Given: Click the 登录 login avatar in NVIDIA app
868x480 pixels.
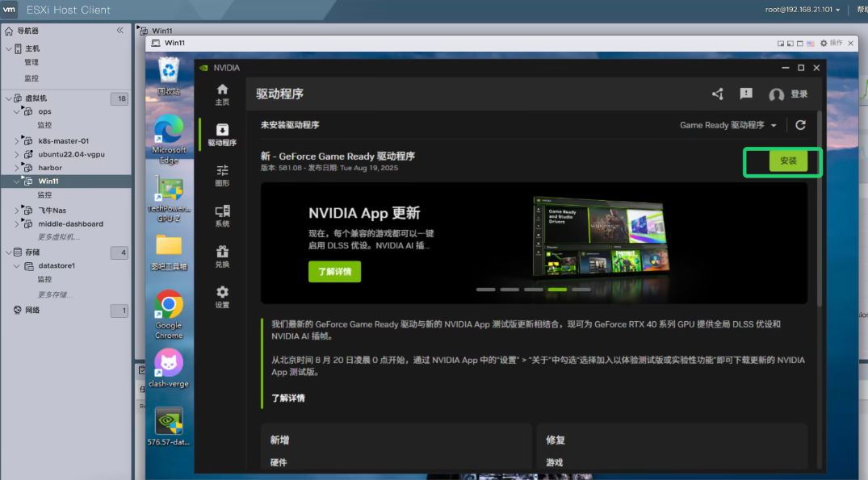Looking at the screenshot, I should coord(776,94).
